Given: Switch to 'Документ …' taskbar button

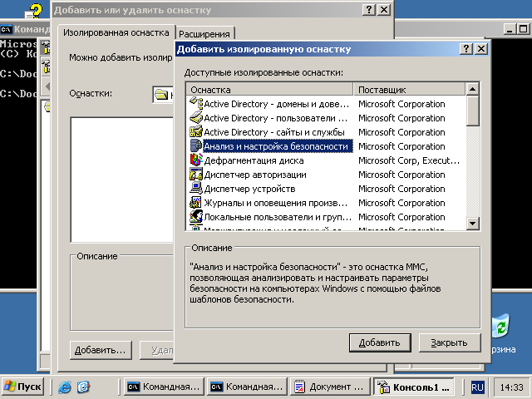Looking at the screenshot, I should 330,387.
